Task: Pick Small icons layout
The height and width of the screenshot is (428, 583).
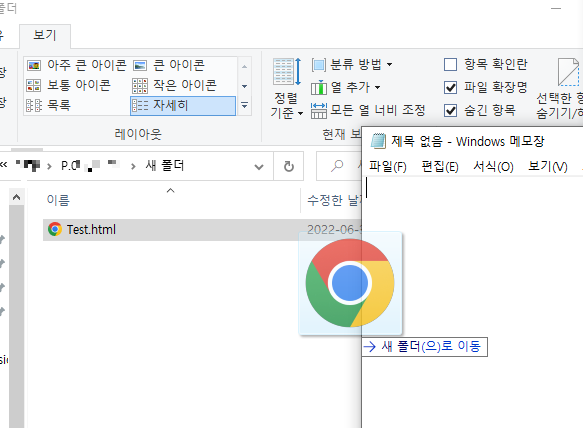Action: tap(174, 86)
